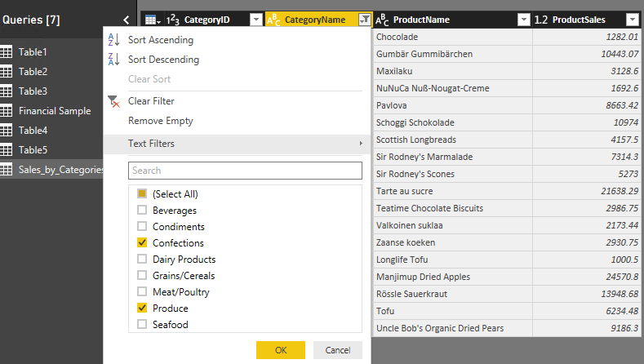Check the Condiments category

142,226
